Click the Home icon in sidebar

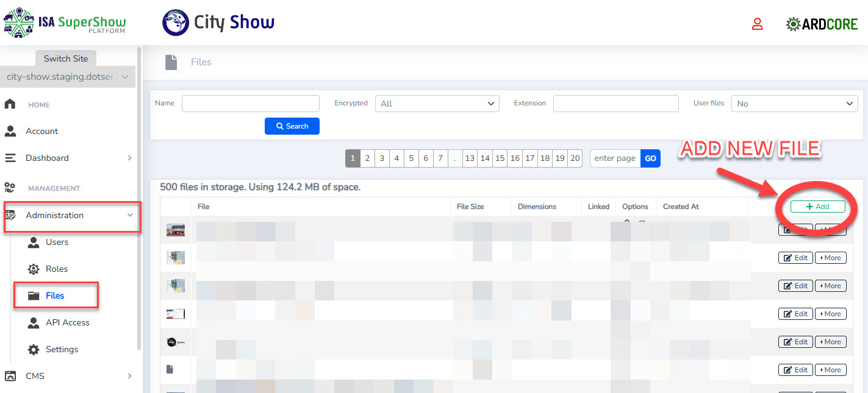10,104
